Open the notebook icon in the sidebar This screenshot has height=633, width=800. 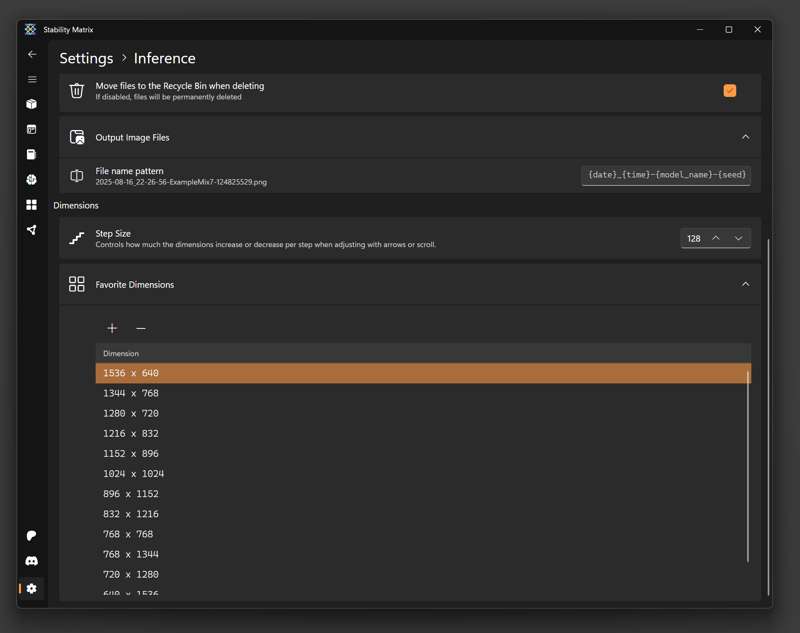tap(31, 154)
